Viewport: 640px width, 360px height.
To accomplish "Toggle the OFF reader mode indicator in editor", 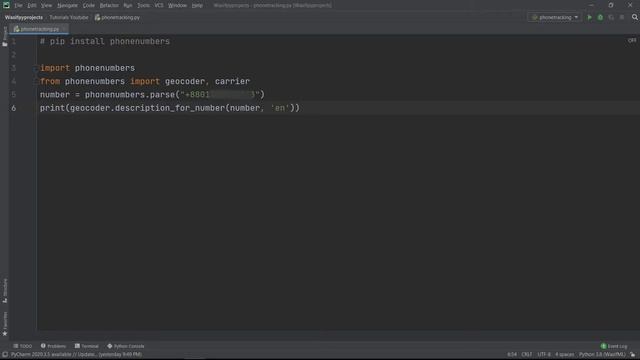I will [632, 40].
